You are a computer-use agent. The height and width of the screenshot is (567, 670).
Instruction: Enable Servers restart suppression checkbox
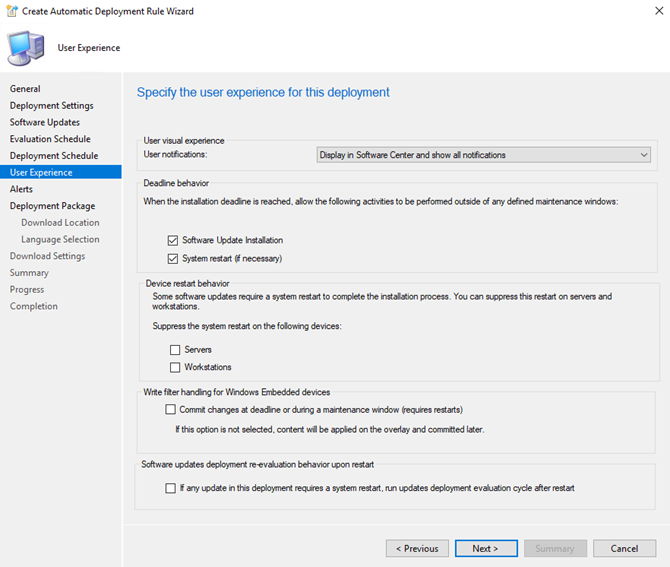(x=175, y=350)
